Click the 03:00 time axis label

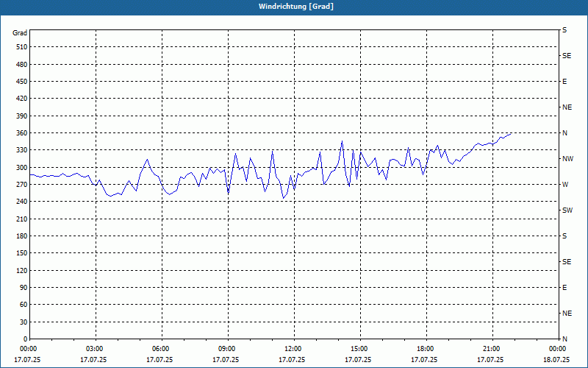coord(96,349)
